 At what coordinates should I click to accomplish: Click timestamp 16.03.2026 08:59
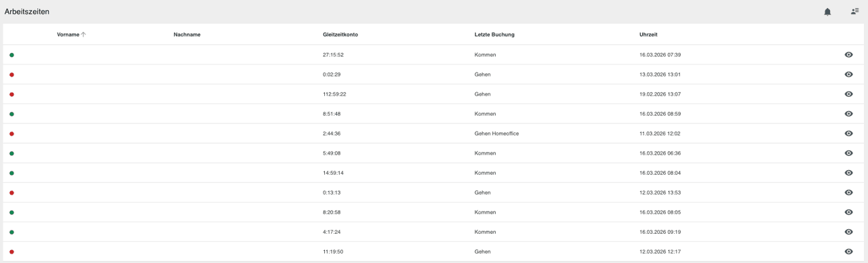coord(660,114)
